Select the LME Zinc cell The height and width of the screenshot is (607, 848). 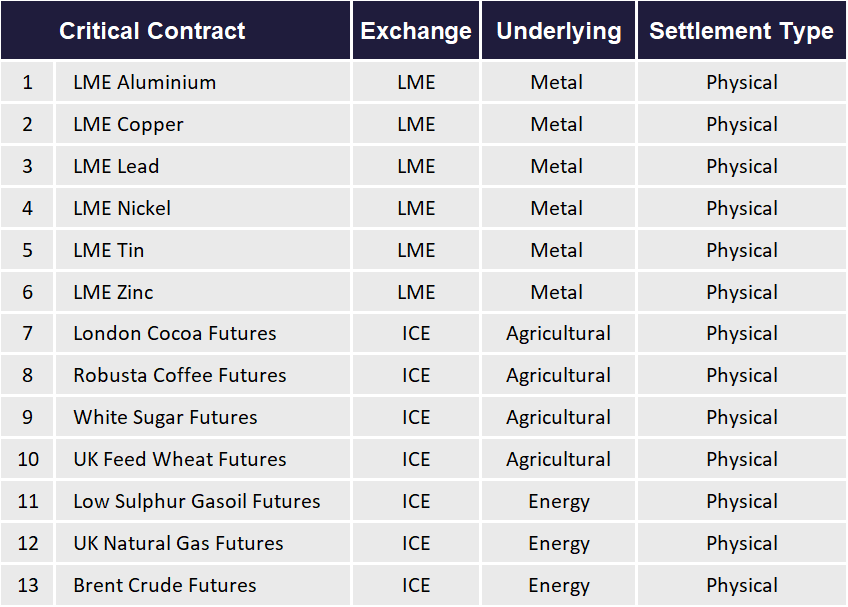(x=203, y=292)
